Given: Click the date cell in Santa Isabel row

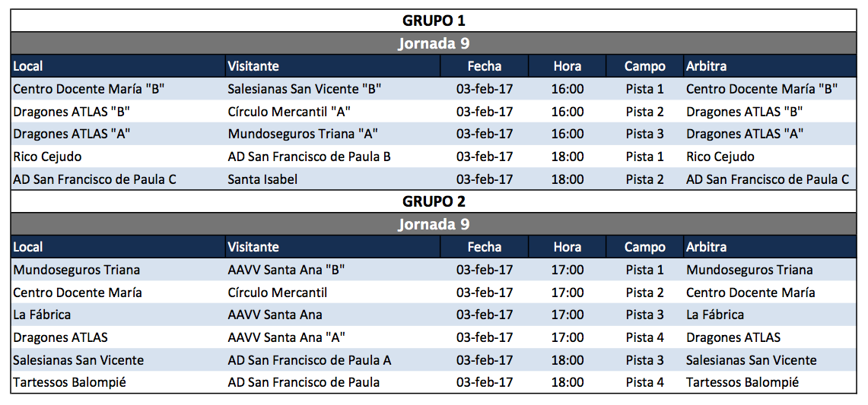Looking at the screenshot, I should coord(485,179).
